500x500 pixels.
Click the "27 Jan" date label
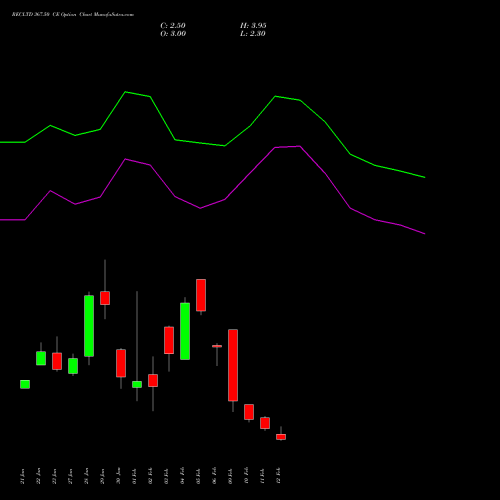[70, 476]
